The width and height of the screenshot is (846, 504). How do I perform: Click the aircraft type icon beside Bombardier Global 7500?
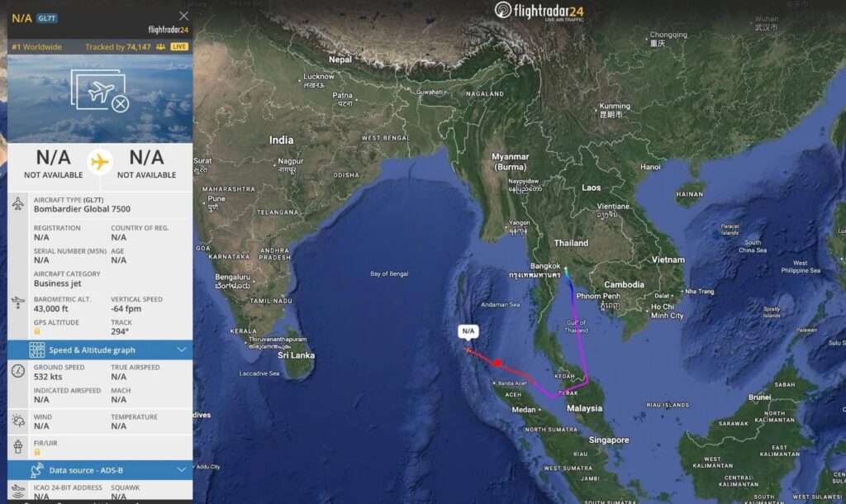coord(18,204)
